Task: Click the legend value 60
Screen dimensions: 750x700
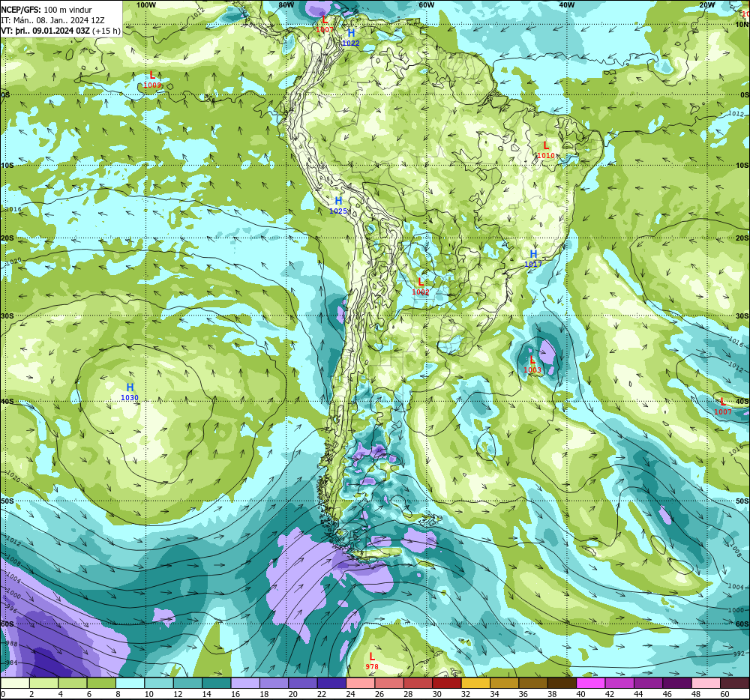Action: pyautogui.click(x=724, y=694)
